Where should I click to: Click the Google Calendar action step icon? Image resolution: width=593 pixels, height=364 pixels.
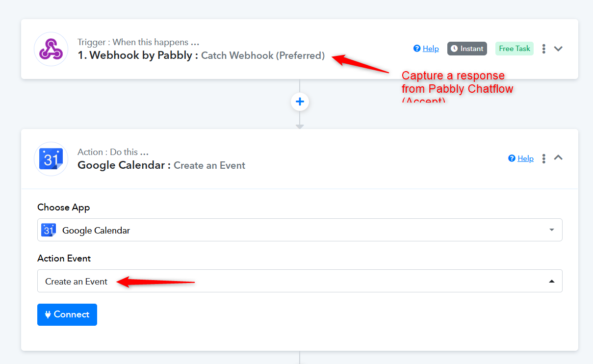(x=51, y=159)
